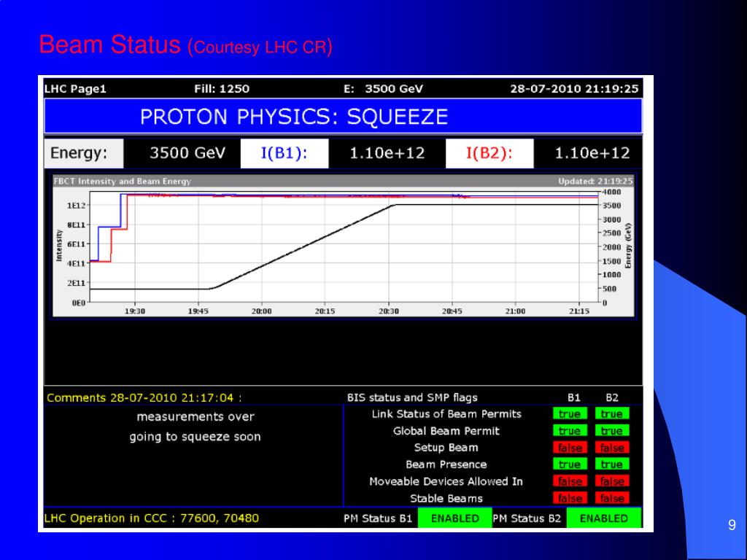This screenshot has width=747, height=560.
Task: Click the "500" tick on the energy axis
Action: [610, 289]
